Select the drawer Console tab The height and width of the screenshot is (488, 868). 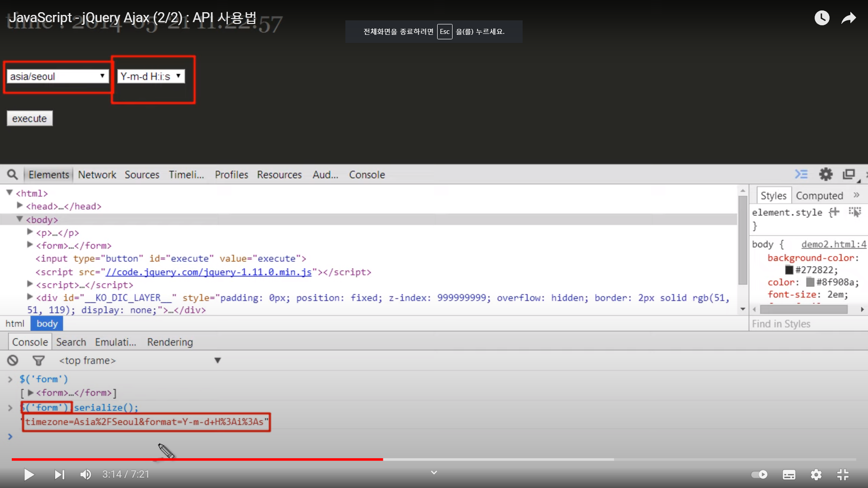point(30,342)
